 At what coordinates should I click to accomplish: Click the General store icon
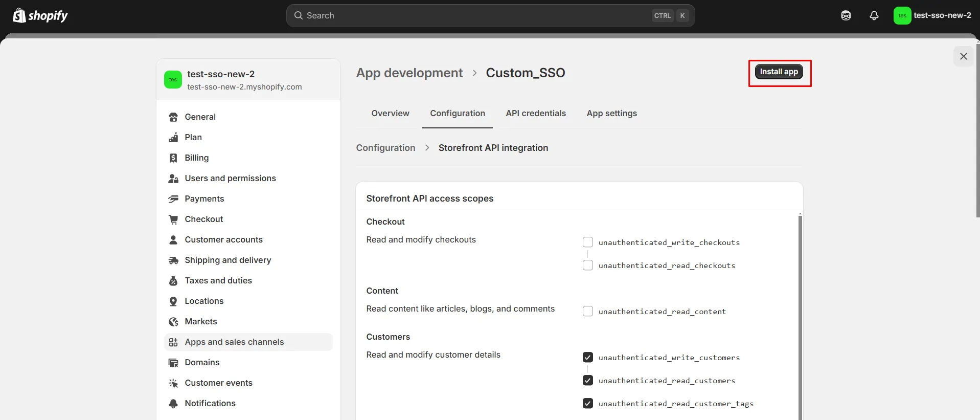(x=173, y=117)
